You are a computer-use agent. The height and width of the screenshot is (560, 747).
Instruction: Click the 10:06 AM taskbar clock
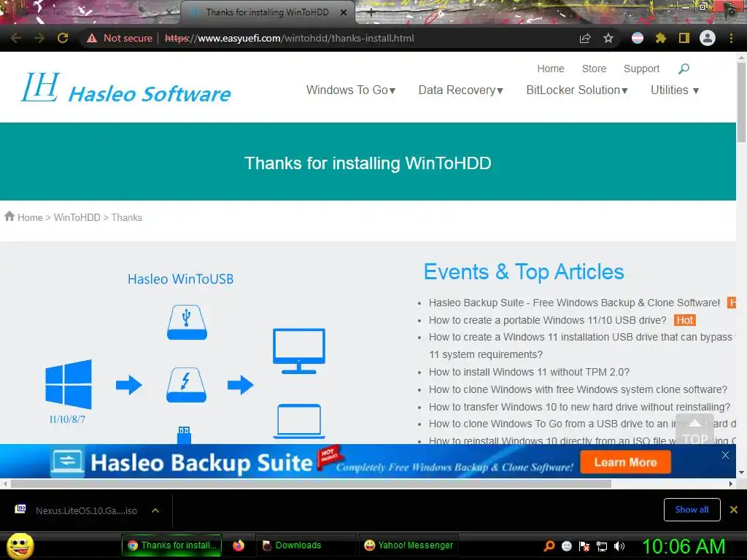[x=684, y=546]
